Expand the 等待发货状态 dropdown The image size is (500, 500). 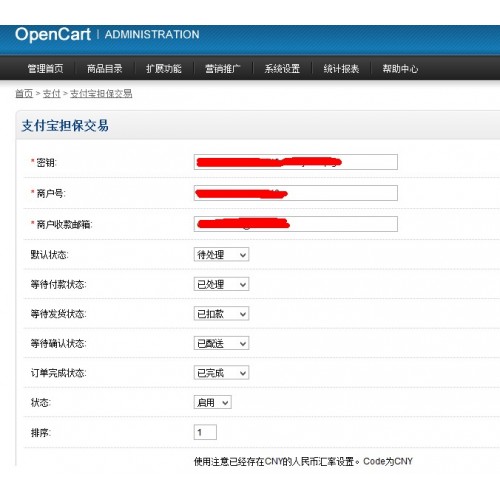click(221, 314)
